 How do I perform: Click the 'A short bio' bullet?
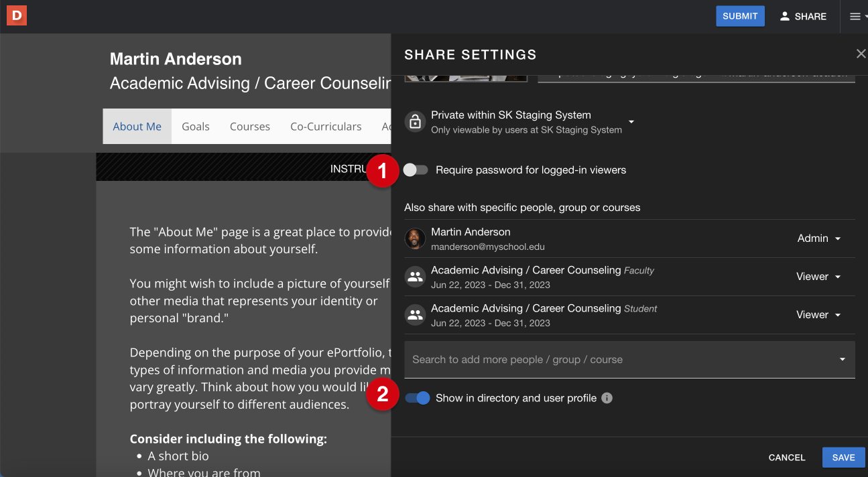pos(178,456)
